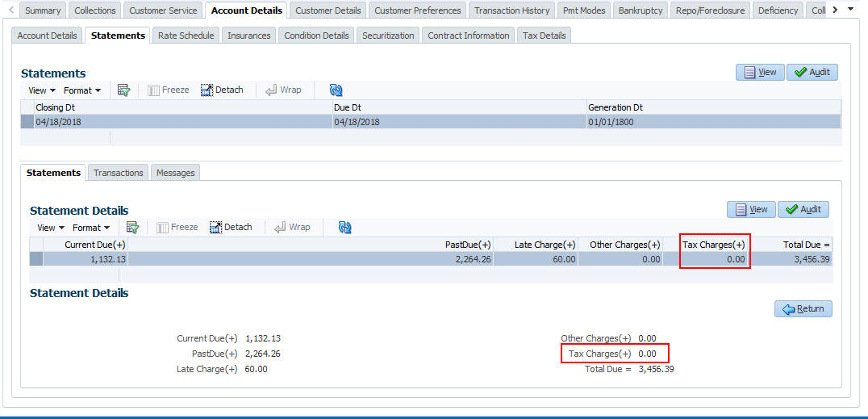Click the Audit button in Statement Details section
868x419 pixels.
pos(803,209)
